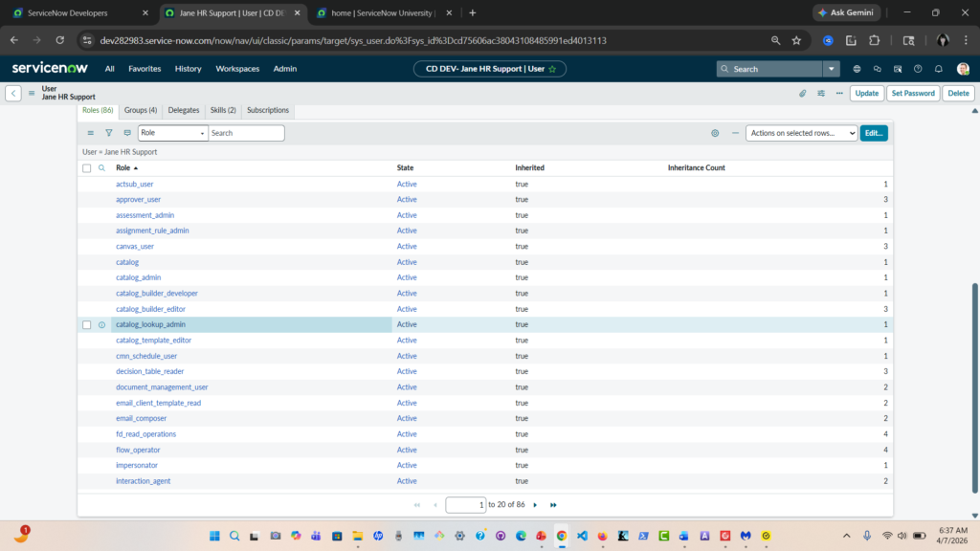Expand Actions on selected rows dropdown
980x551 pixels.
click(801, 133)
